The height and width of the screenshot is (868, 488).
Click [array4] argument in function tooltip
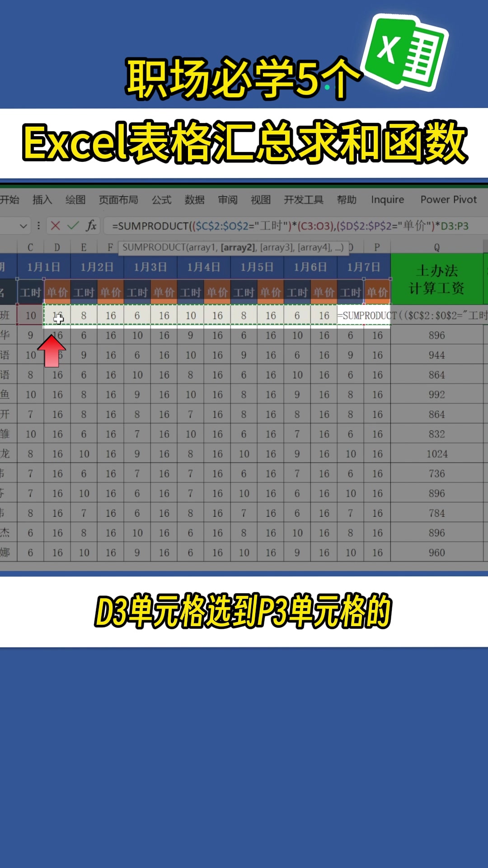click(x=314, y=247)
